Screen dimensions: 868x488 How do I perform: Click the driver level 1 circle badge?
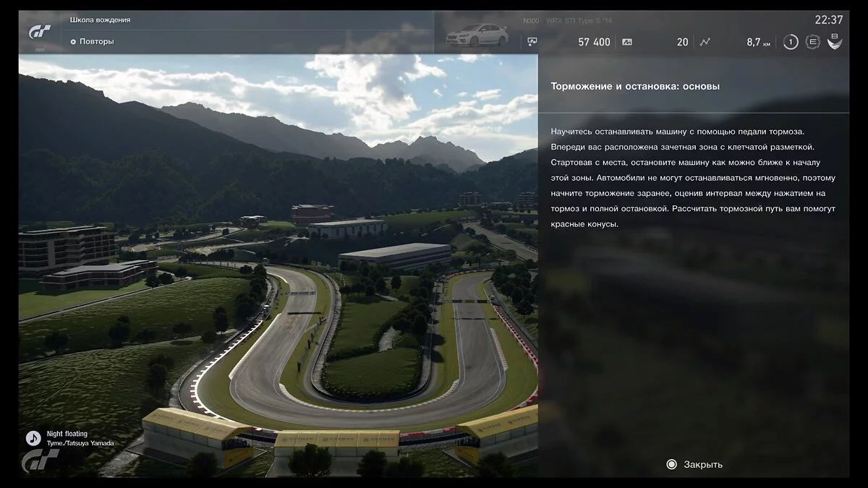[x=791, y=42]
